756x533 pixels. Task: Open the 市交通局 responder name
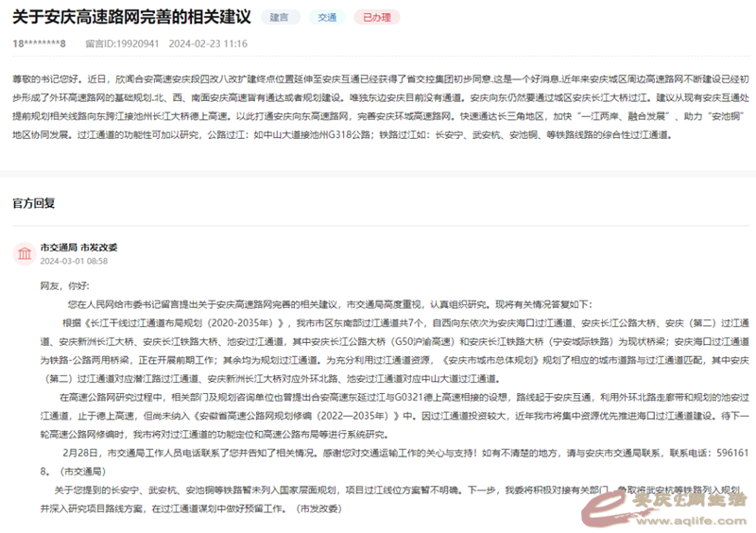pos(58,246)
